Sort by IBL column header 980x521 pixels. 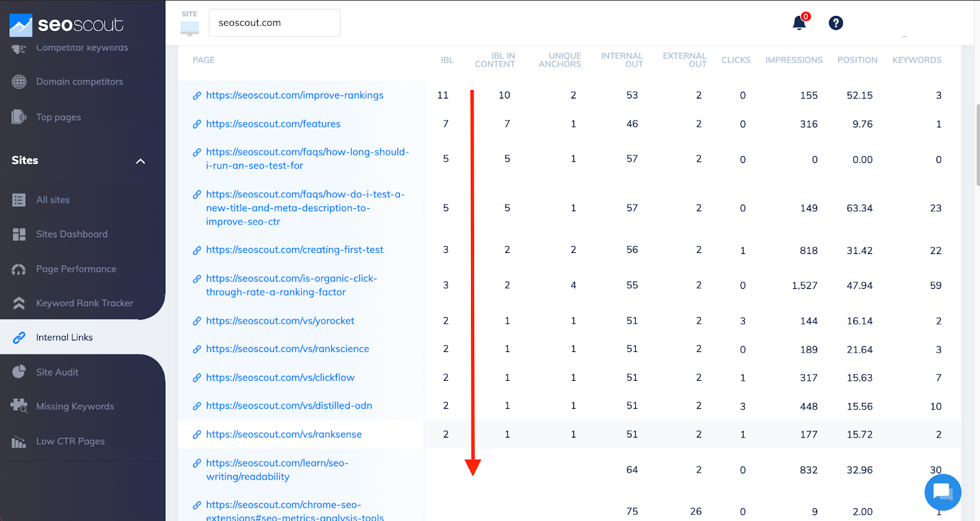click(447, 60)
